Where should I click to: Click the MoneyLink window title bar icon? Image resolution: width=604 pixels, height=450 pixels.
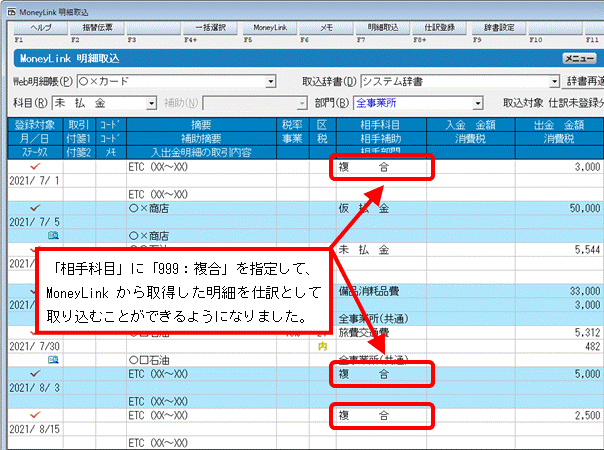point(12,12)
